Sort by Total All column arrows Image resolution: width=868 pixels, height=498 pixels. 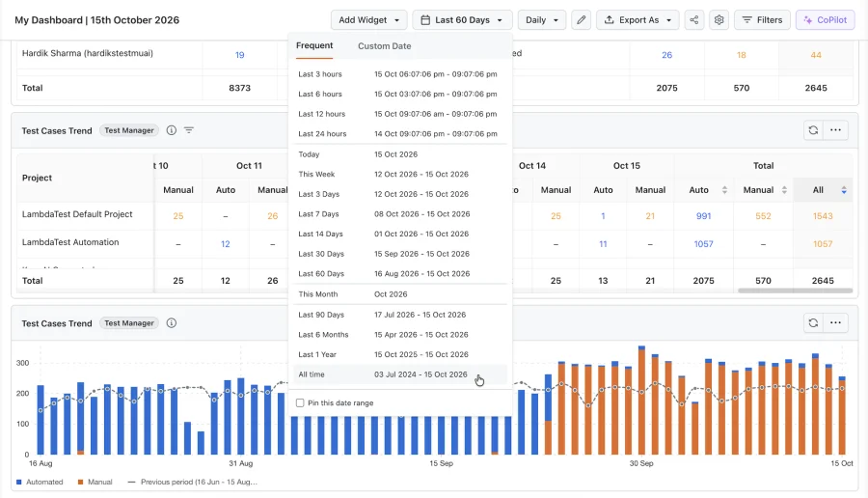pyautogui.click(x=844, y=190)
